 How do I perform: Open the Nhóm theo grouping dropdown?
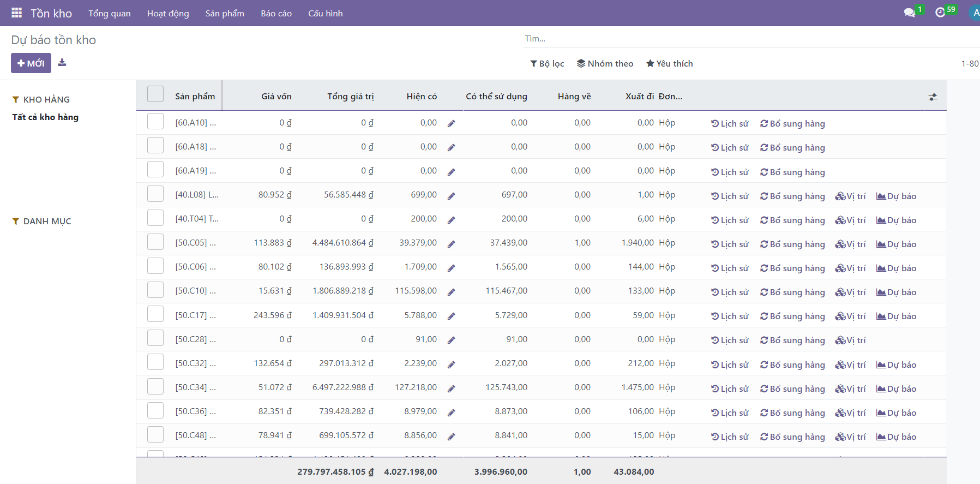(605, 64)
